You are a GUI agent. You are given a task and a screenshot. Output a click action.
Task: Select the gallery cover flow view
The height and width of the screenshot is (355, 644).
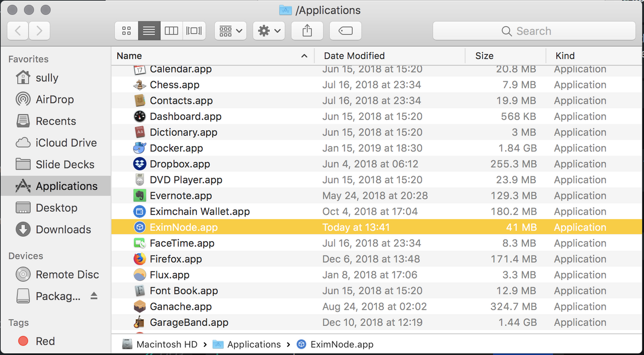[194, 31]
